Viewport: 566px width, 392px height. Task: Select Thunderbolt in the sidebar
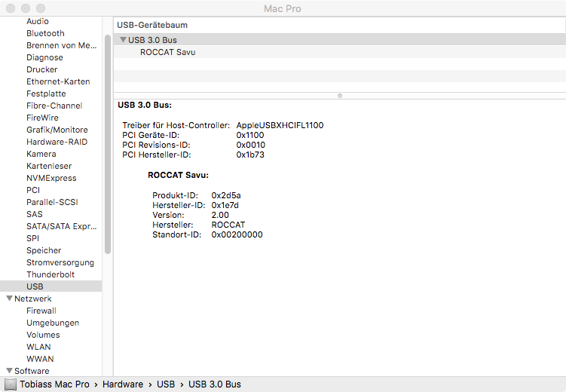point(50,274)
